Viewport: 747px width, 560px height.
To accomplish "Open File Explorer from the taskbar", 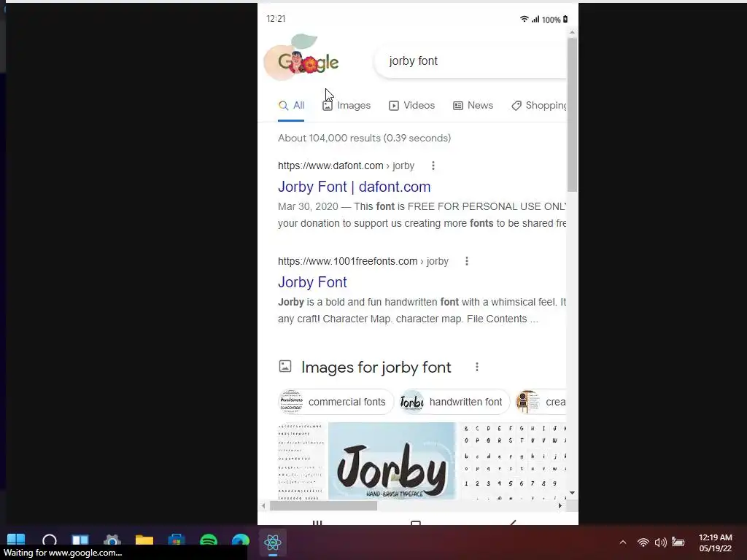I will click(x=144, y=540).
